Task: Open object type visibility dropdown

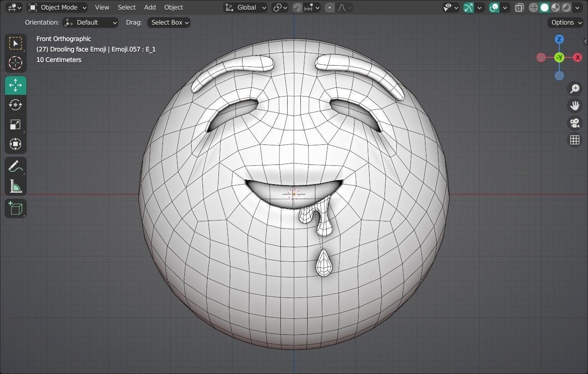Action: pyautogui.click(x=451, y=7)
